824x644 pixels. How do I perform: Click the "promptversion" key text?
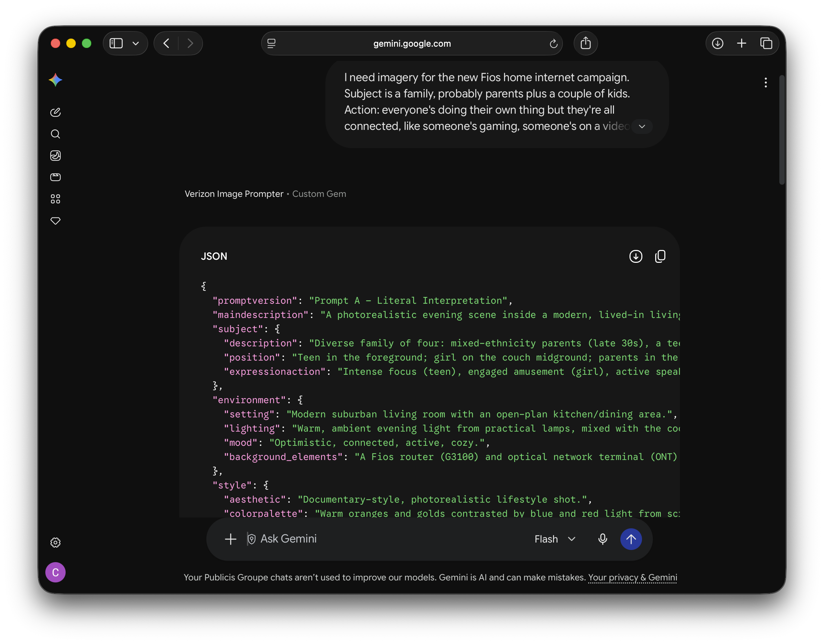255,301
